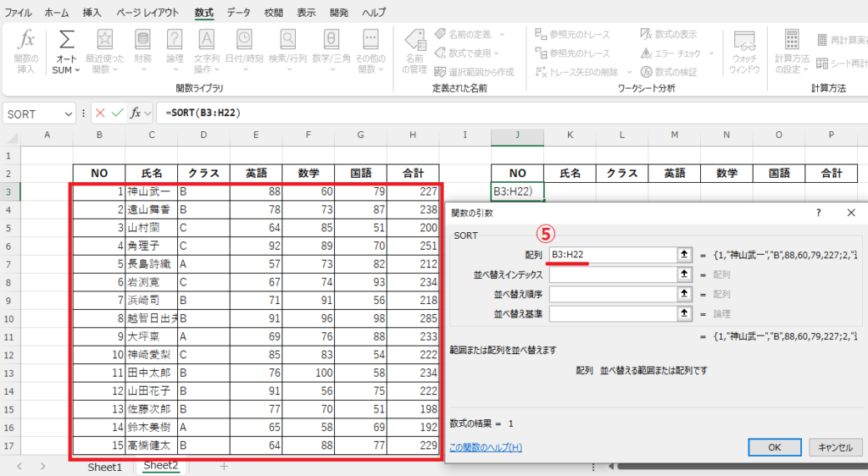Cancel formula entry with the red X
This screenshot has width=868, height=476.
[x=100, y=113]
